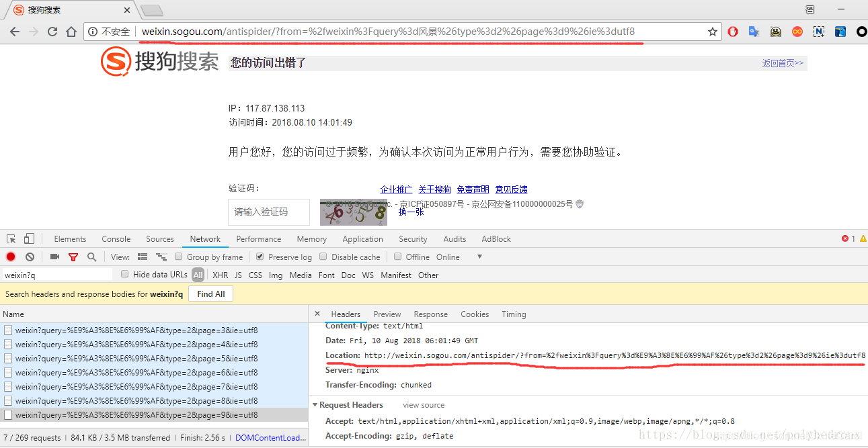The image size is (868, 448).
Task: Switch to the Response tab
Action: tap(430, 314)
